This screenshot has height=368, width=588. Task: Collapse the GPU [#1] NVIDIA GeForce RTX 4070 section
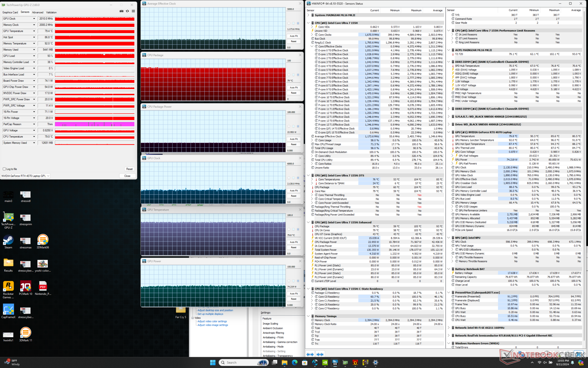click(449, 132)
